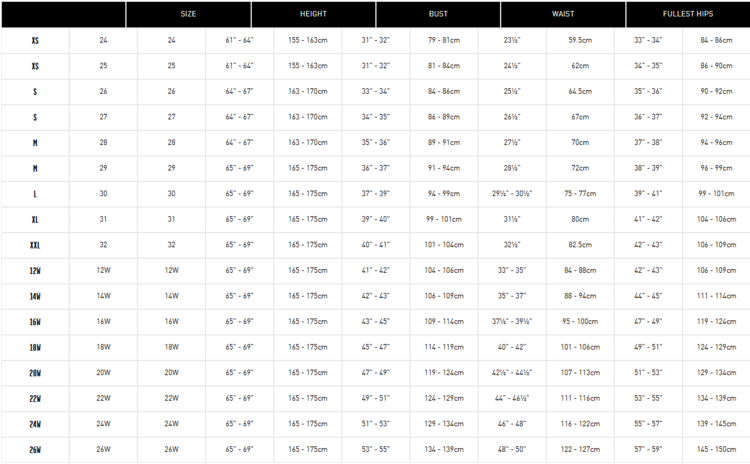
Task: Click the bold XL row label
Action: click(35, 219)
